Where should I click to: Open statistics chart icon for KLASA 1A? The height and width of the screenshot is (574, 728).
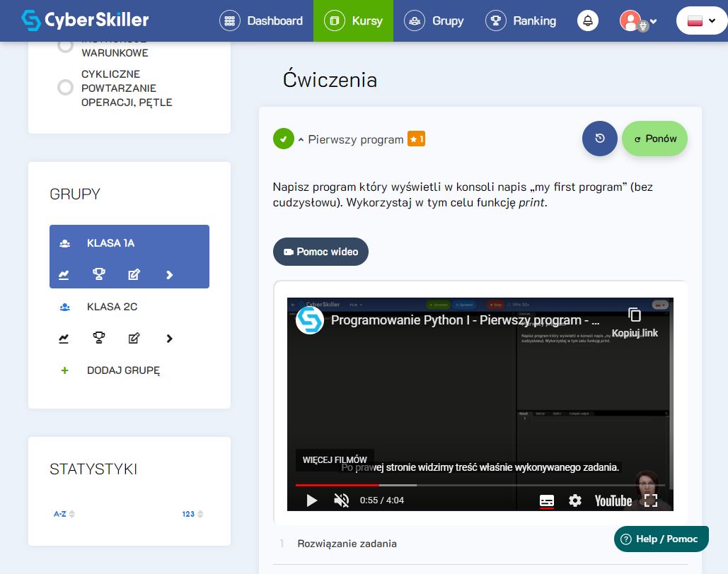click(64, 275)
